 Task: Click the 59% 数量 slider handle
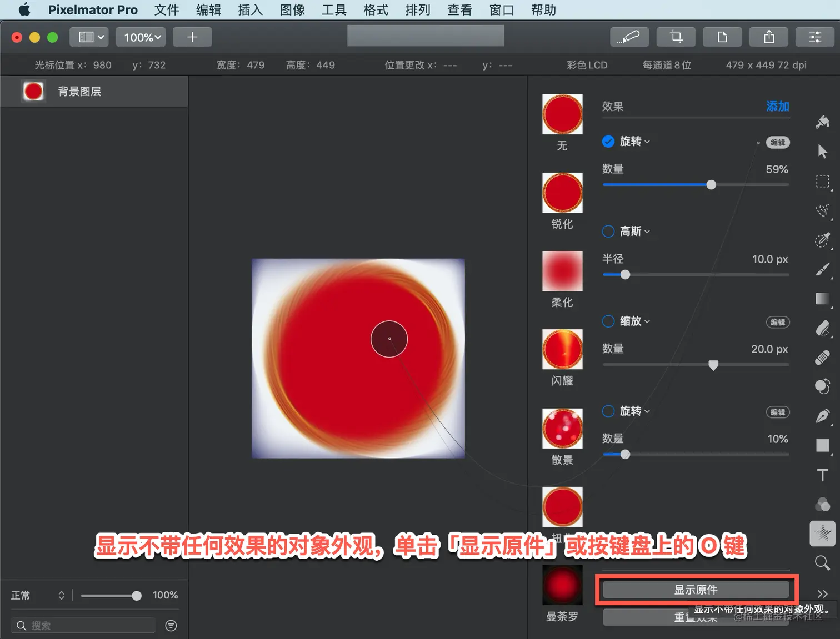pyautogui.click(x=711, y=185)
